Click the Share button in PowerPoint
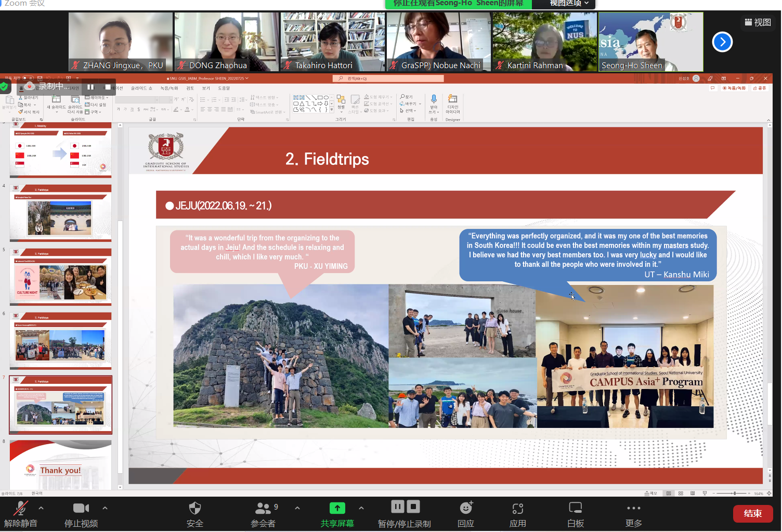782x532 pixels. click(760, 88)
